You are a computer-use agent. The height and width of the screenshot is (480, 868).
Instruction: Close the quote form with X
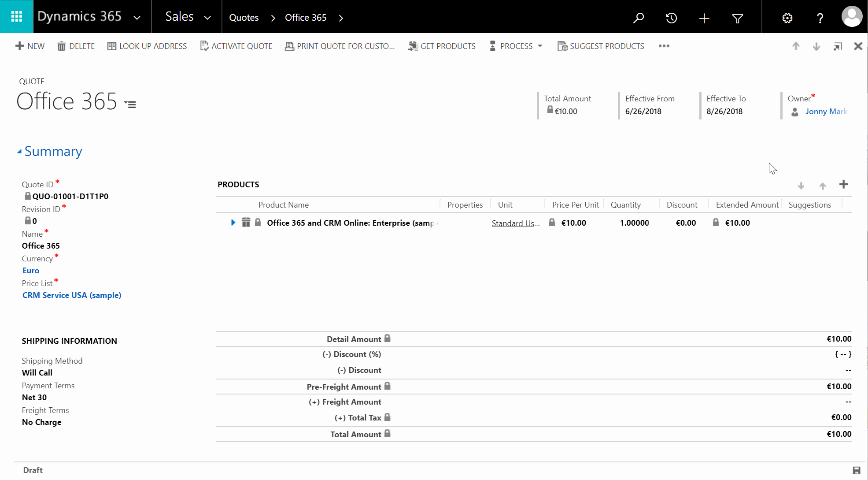pyautogui.click(x=858, y=46)
